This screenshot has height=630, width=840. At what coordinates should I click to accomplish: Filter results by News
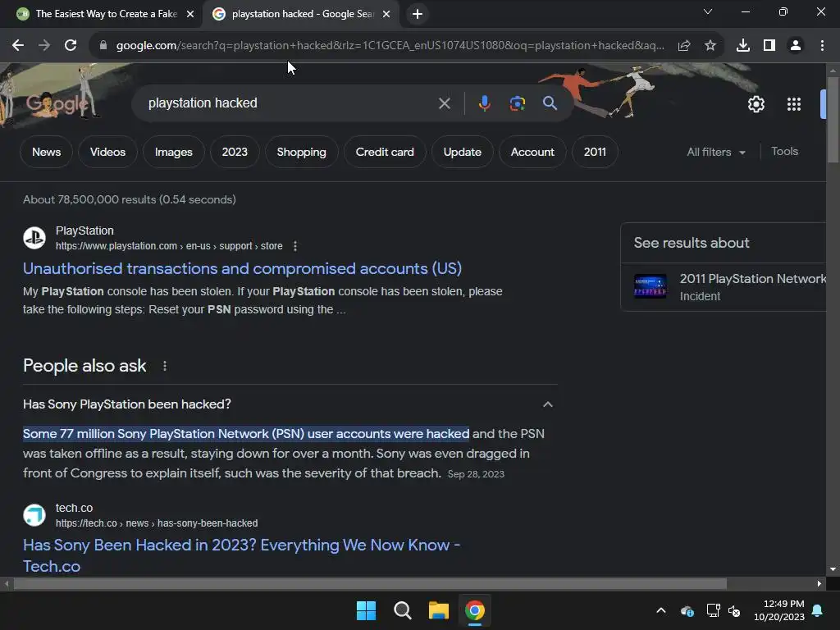[x=46, y=152]
